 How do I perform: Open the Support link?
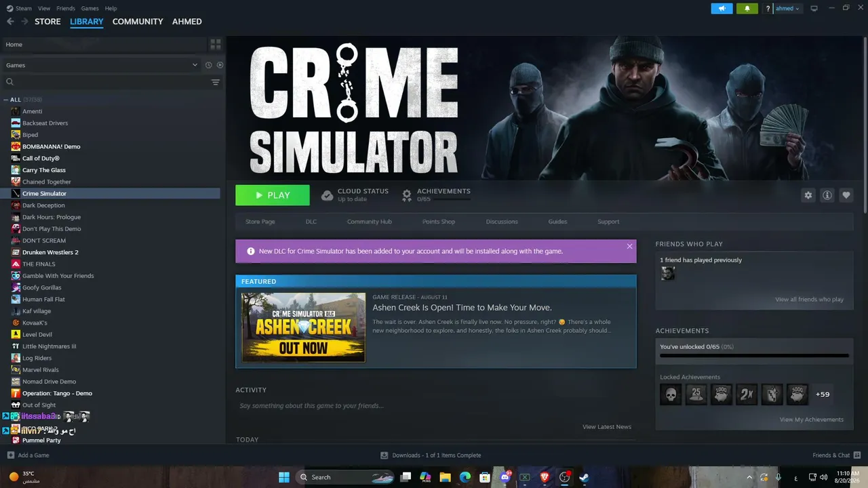click(608, 222)
